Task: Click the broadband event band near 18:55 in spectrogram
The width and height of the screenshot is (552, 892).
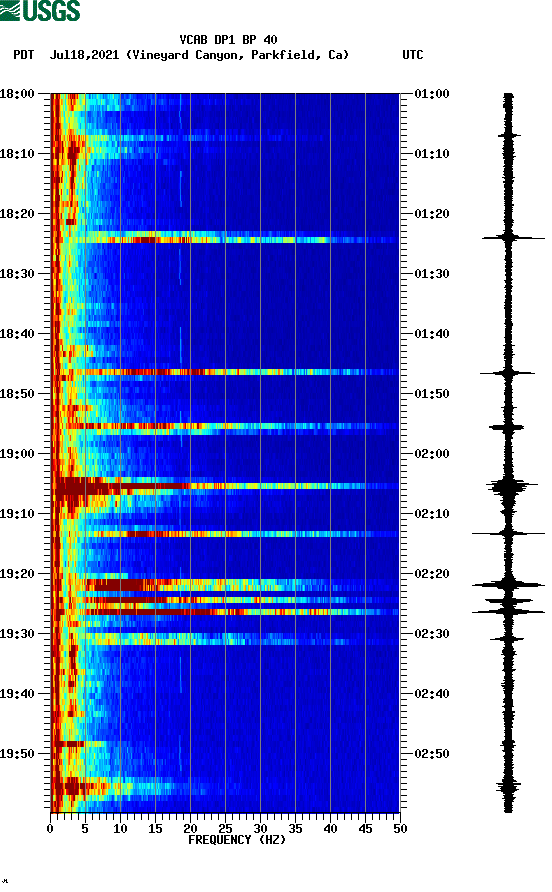Action: tap(225, 426)
